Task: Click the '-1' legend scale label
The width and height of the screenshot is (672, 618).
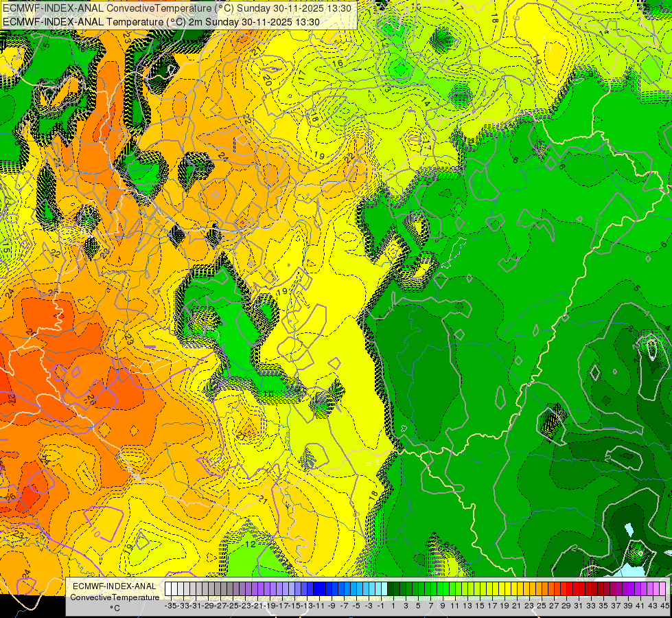Action: tap(381, 606)
